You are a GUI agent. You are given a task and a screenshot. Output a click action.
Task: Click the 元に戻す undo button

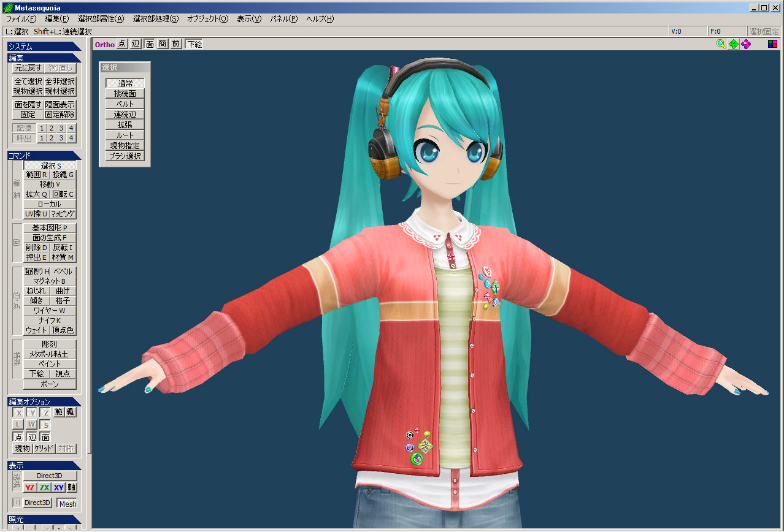pos(29,68)
